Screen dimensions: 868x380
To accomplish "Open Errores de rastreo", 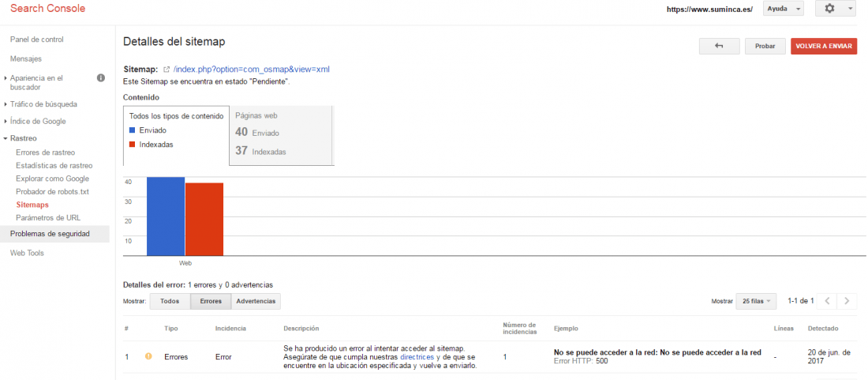I will click(46, 152).
